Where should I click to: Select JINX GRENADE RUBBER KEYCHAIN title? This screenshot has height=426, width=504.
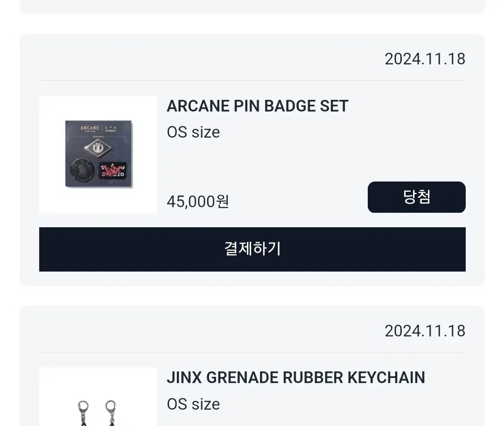[x=296, y=377]
